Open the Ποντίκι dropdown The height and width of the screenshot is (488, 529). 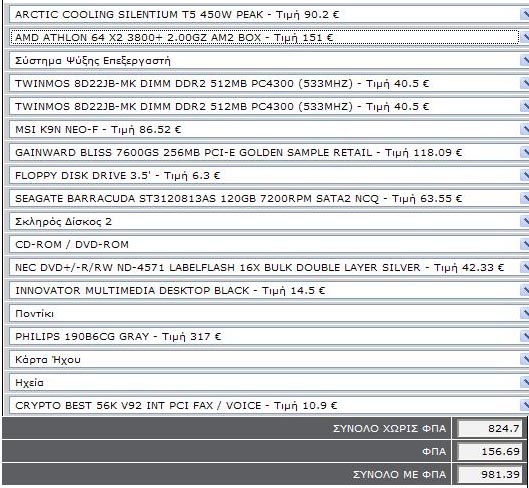[269, 313]
